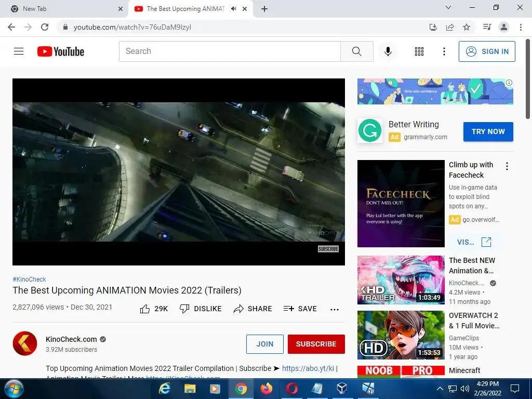532x399 pixels.
Task: Click Try Now on Grammarly ad
Action: point(488,131)
